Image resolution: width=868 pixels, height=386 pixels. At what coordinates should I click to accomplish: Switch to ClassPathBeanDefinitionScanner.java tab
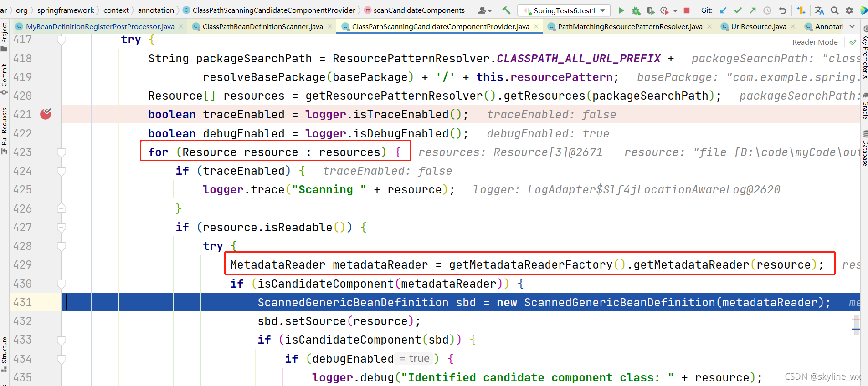point(262,26)
